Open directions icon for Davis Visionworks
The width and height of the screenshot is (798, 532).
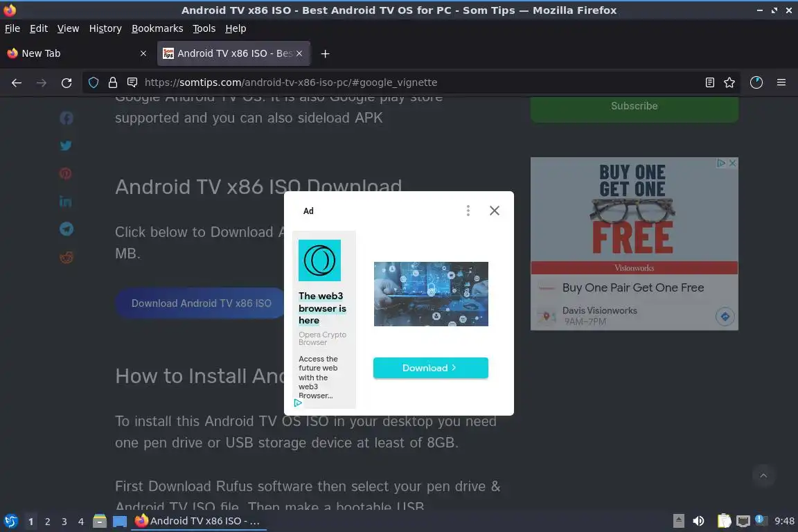(x=725, y=317)
